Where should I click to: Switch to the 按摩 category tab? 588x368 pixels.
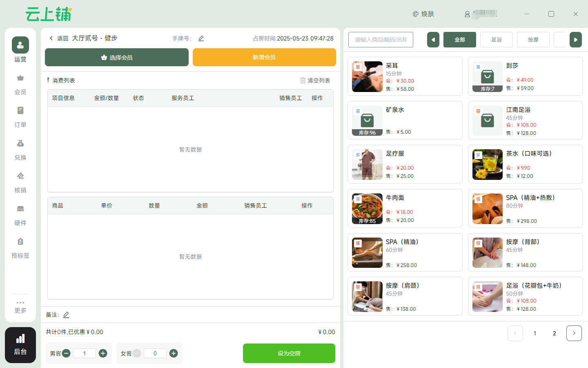[x=533, y=40]
